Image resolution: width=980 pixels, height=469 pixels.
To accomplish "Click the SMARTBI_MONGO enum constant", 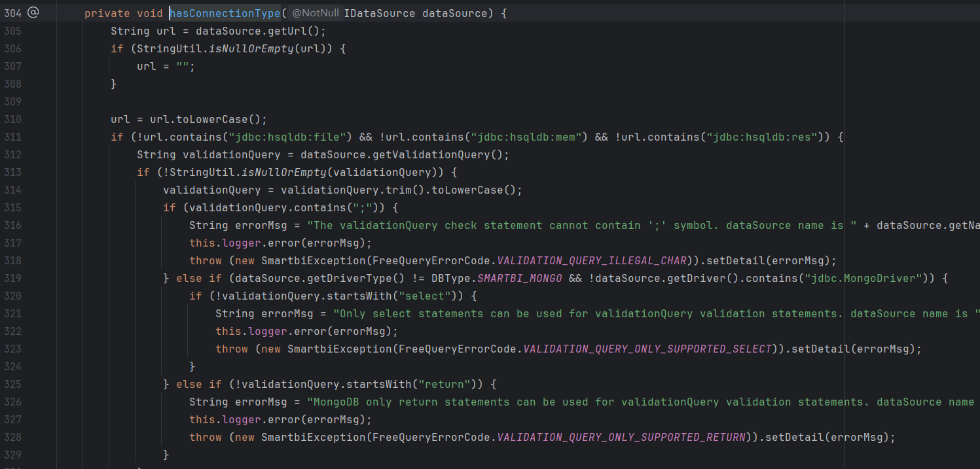I will [x=519, y=278].
